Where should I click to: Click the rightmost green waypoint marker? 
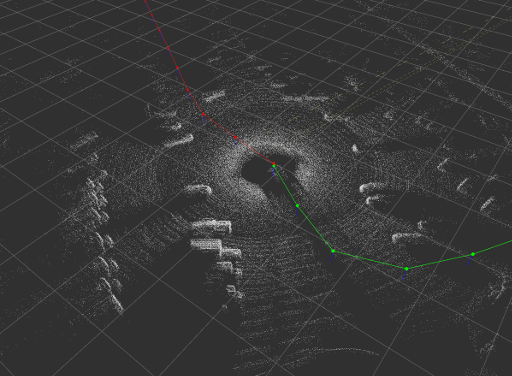tap(473, 254)
